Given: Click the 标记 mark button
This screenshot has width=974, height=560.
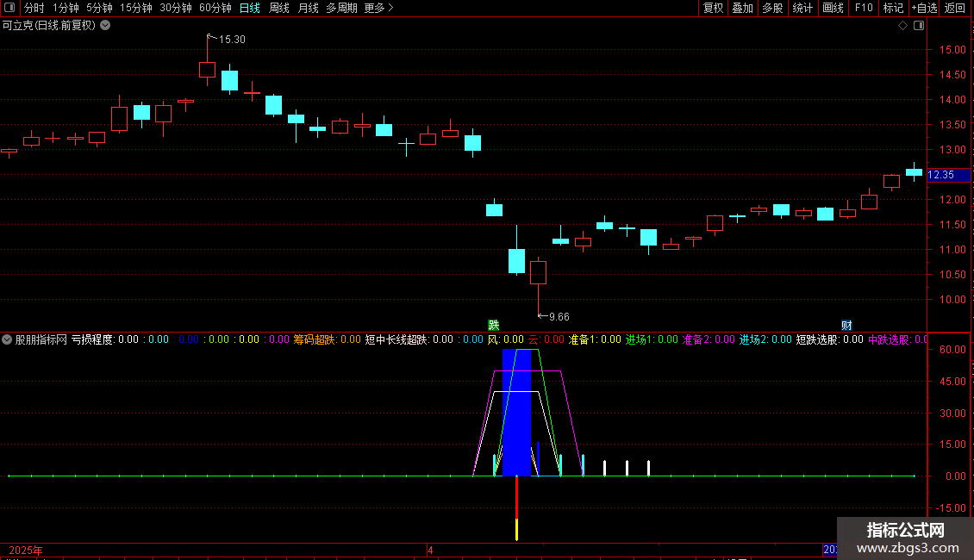Looking at the screenshot, I should tap(893, 8).
